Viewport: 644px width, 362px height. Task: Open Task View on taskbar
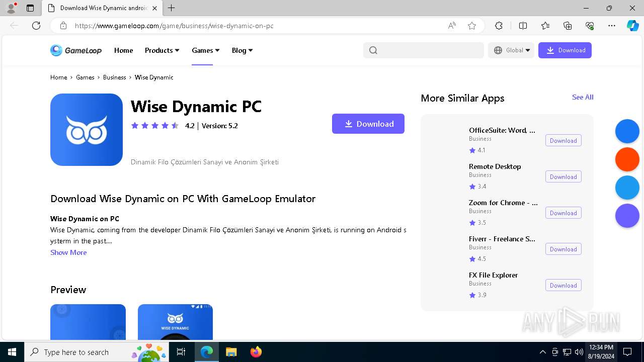[x=181, y=352]
